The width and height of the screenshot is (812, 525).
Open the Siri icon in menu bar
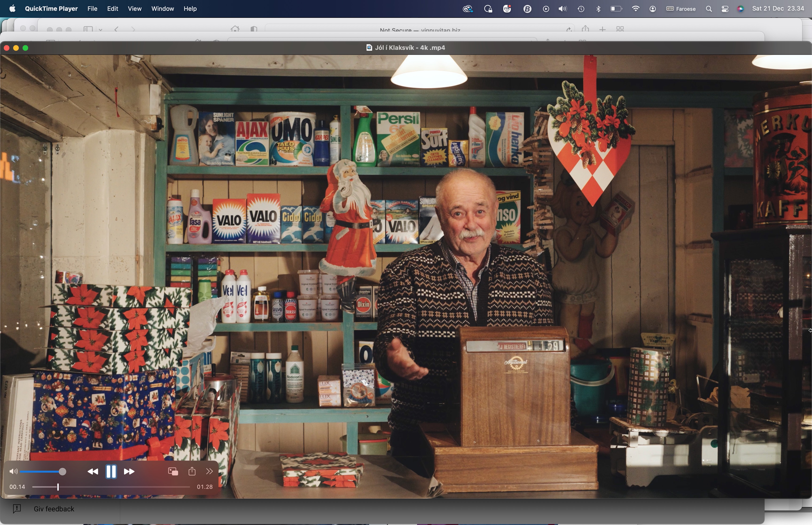pyautogui.click(x=740, y=9)
